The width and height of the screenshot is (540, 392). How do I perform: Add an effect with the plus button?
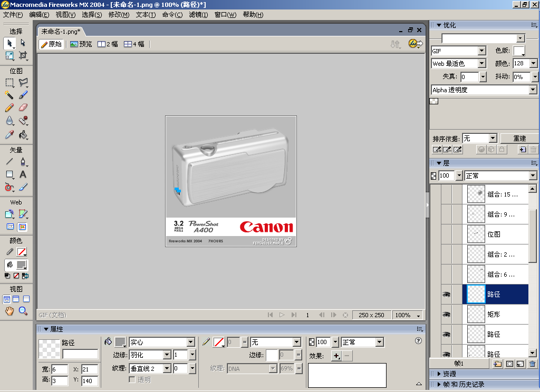pos(336,356)
